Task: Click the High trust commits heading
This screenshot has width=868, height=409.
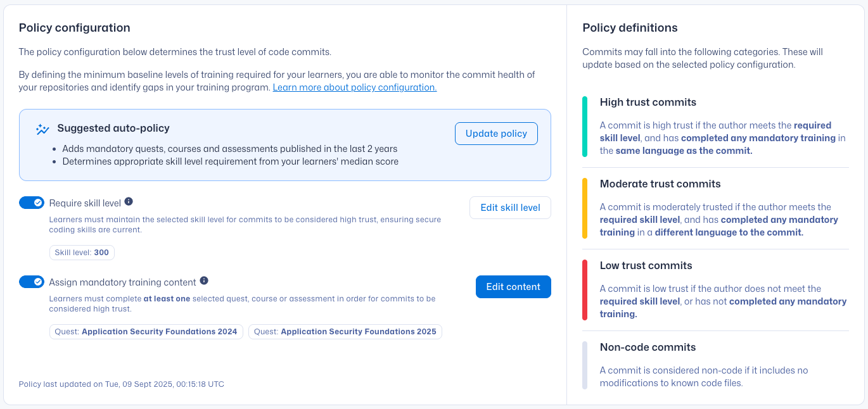Action: click(x=648, y=103)
